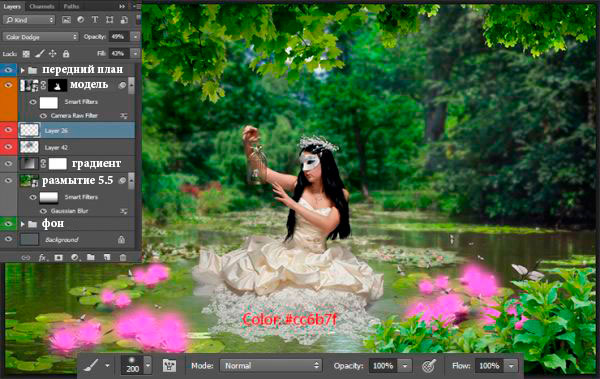Delete layer trash icon
600x379 pixels.
coord(123,258)
